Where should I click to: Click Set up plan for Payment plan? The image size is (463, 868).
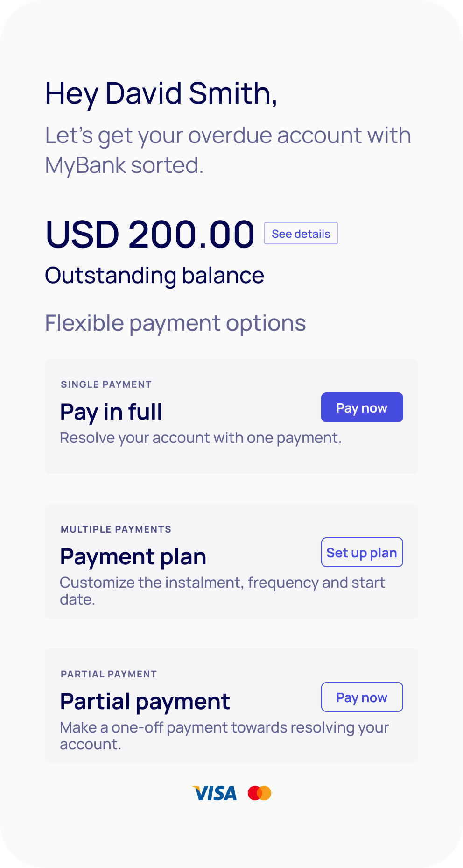coord(362,552)
